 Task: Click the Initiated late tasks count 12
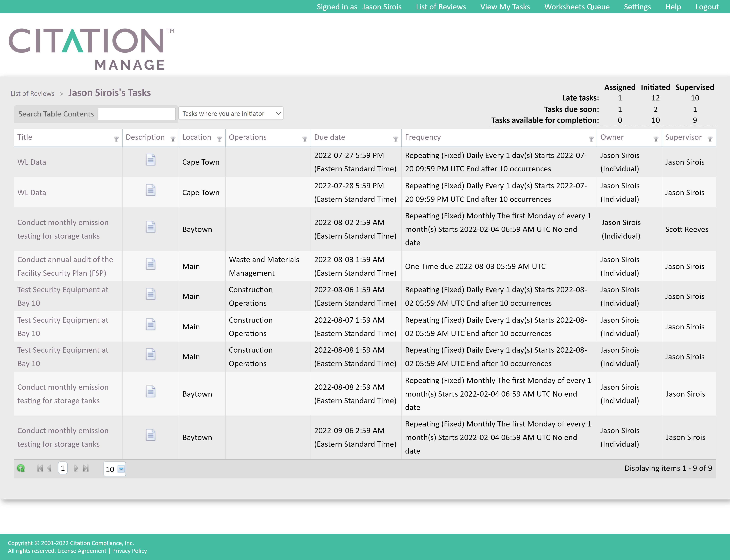click(x=655, y=98)
